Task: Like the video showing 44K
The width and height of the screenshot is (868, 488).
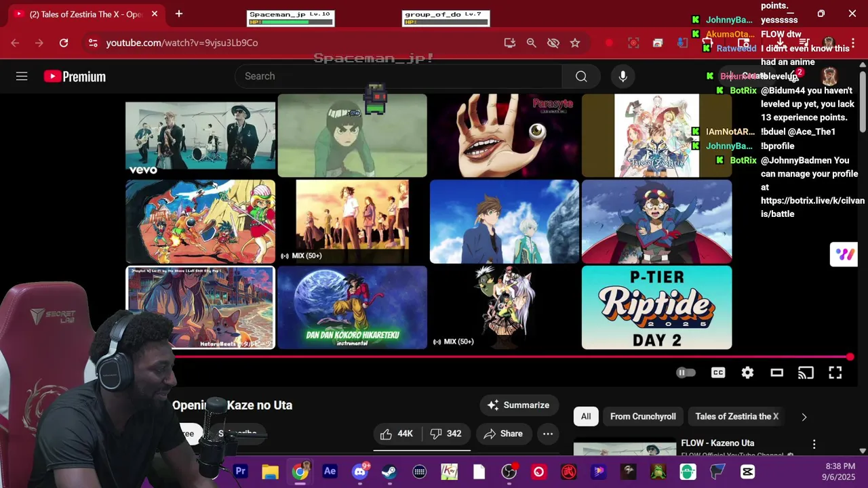Action: (397, 434)
